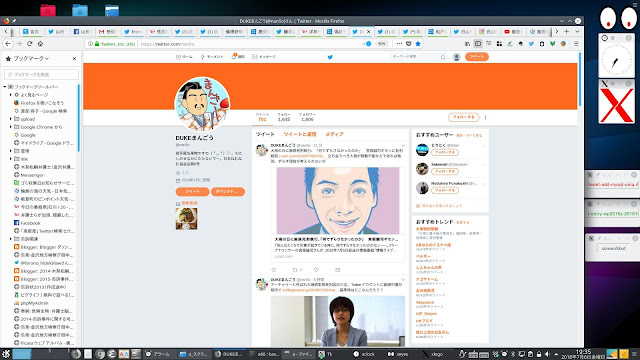Close the bookmarks sidebar

[x=74, y=58]
